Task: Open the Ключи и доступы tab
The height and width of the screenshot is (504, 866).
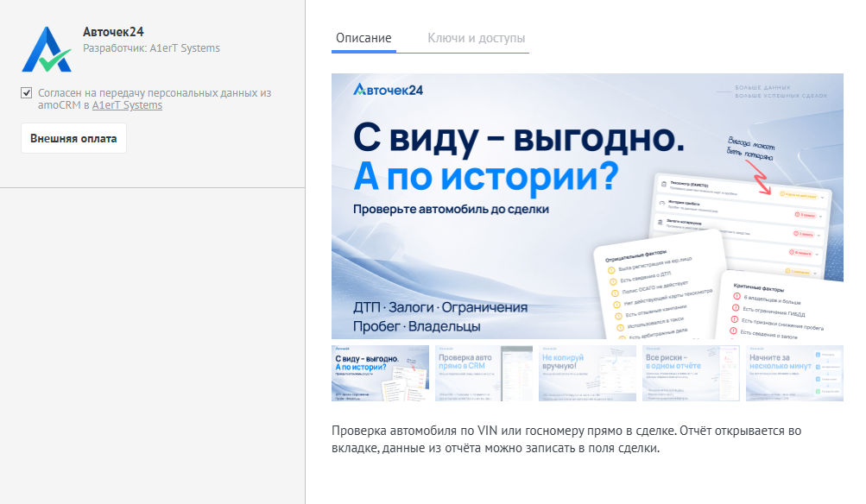Action: pos(476,38)
